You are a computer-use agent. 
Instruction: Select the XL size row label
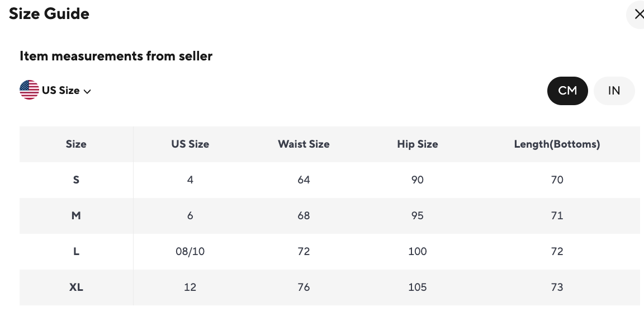pyautogui.click(x=76, y=288)
